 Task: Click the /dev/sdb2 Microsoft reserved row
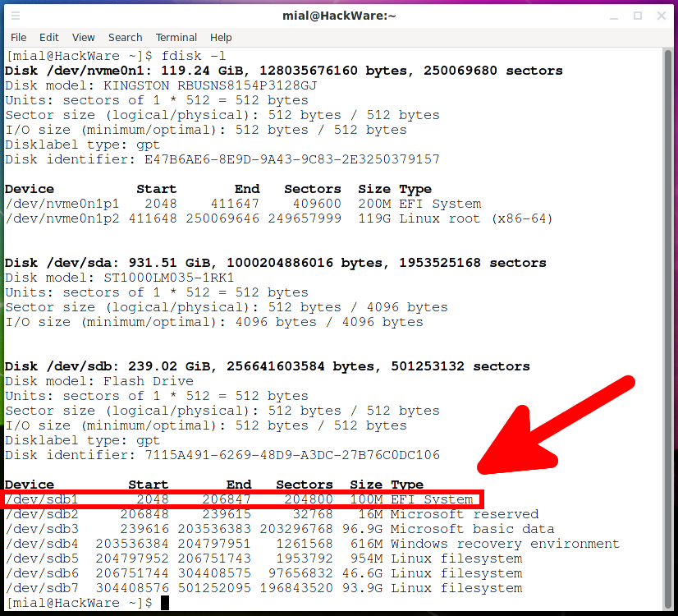[x=271, y=514]
